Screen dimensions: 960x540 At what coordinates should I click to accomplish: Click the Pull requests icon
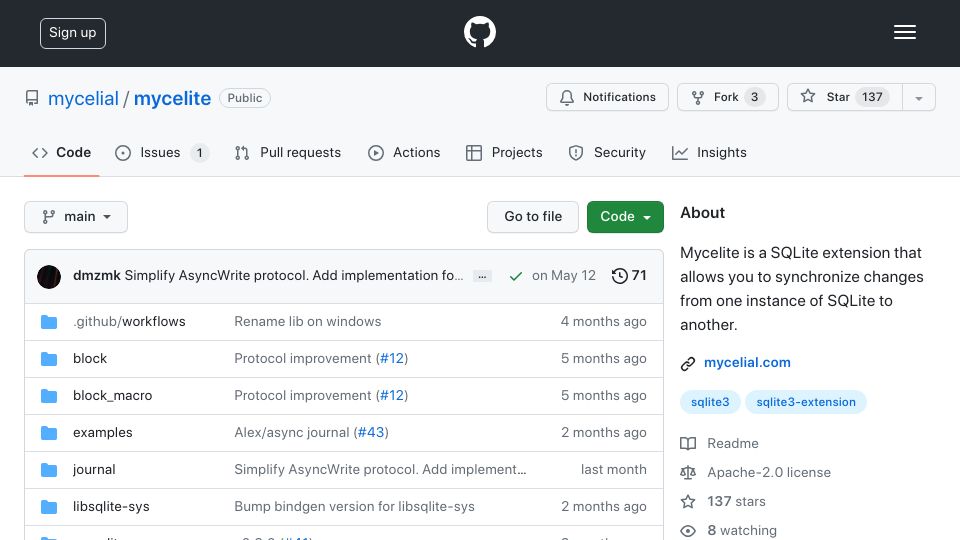[242, 153]
